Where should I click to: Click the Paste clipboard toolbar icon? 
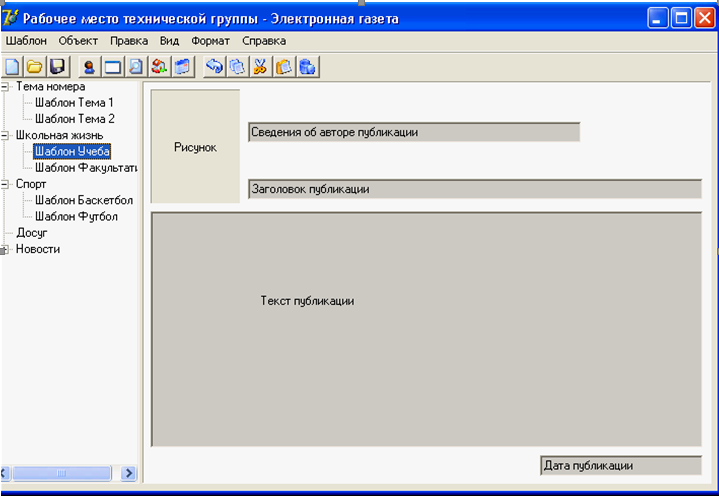tap(284, 67)
